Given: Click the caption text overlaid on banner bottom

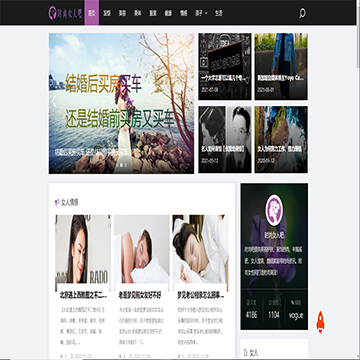Looking at the screenshot, I should (91, 152).
